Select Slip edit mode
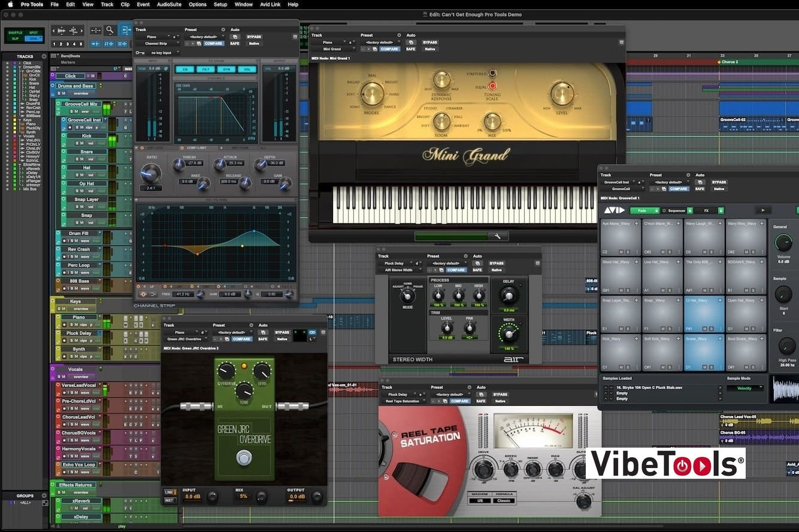The height and width of the screenshot is (532, 799). click(x=15, y=38)
